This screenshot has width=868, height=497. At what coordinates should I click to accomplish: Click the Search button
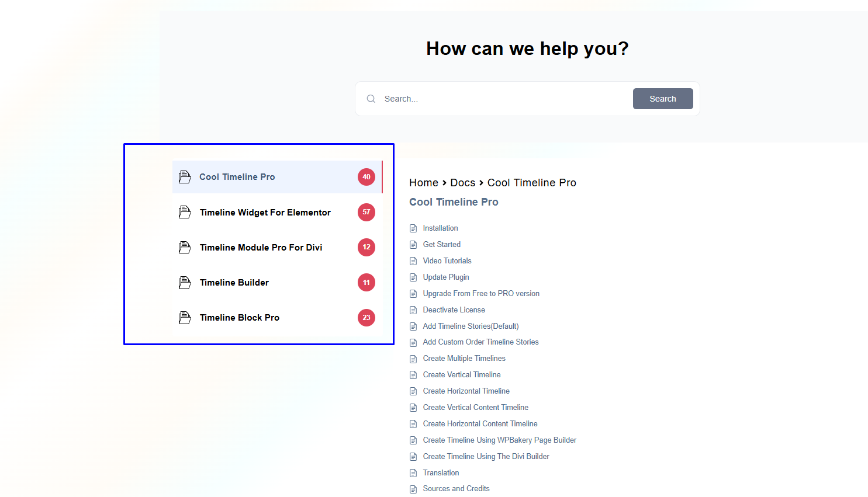(663, 99)
